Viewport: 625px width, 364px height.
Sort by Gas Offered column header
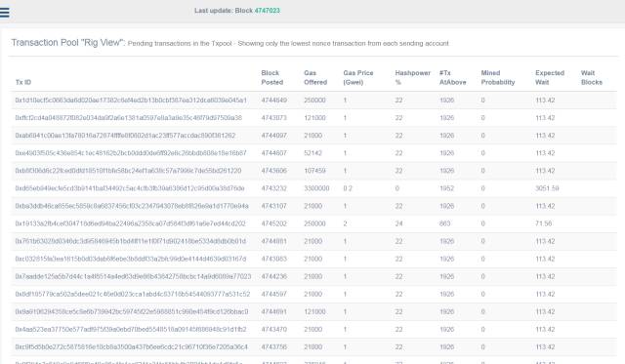(x=315, y=78)
